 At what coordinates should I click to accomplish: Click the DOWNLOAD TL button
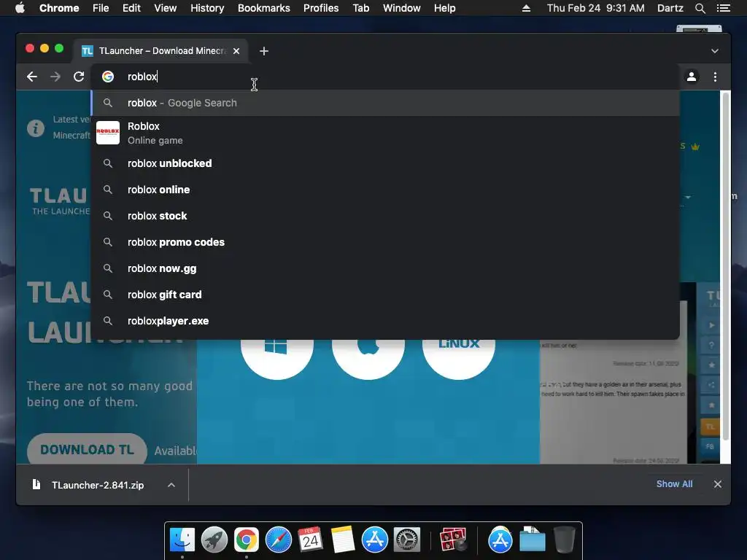coord(87,449)
